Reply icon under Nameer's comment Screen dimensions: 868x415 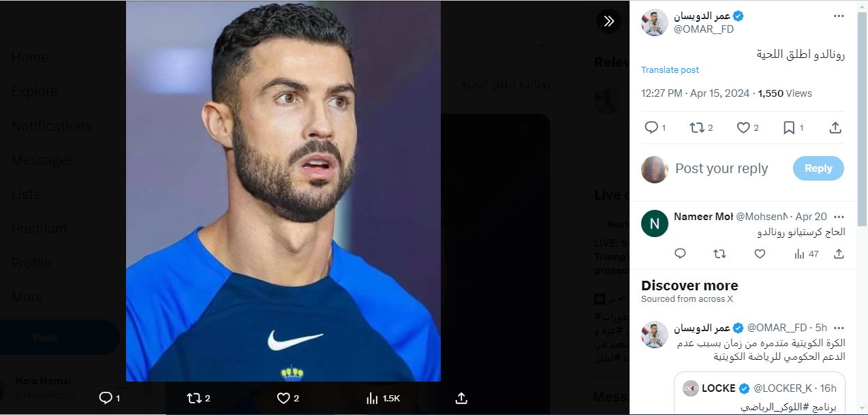(x=680, y=254)
